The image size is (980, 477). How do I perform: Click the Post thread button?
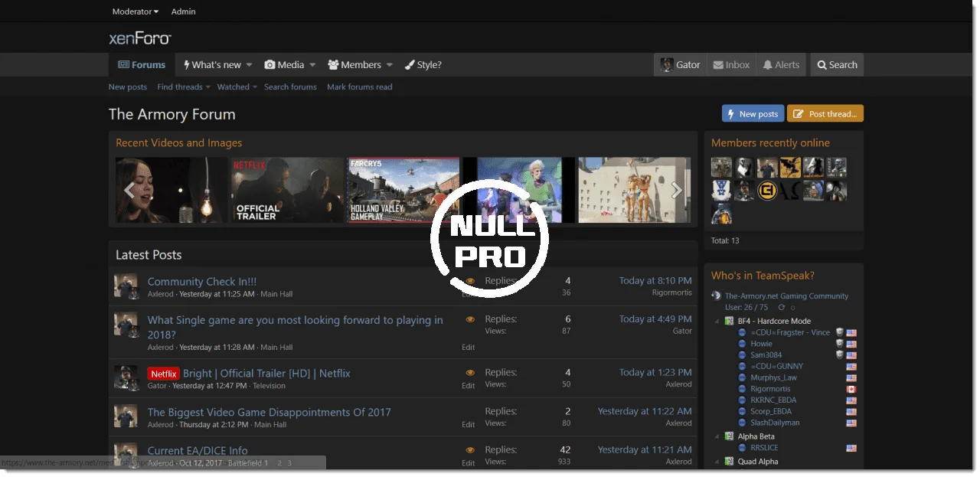[x=825, y=114]
